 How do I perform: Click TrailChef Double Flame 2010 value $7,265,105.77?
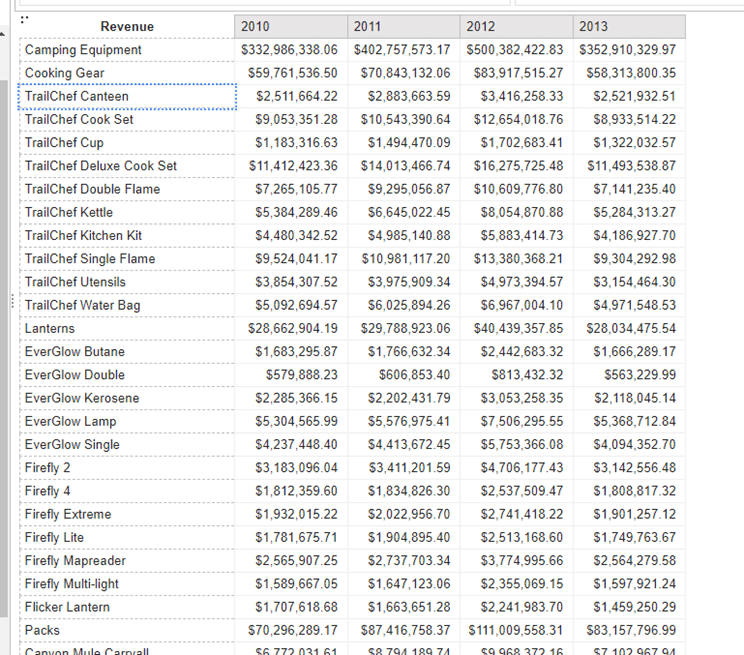coord(297,189)
